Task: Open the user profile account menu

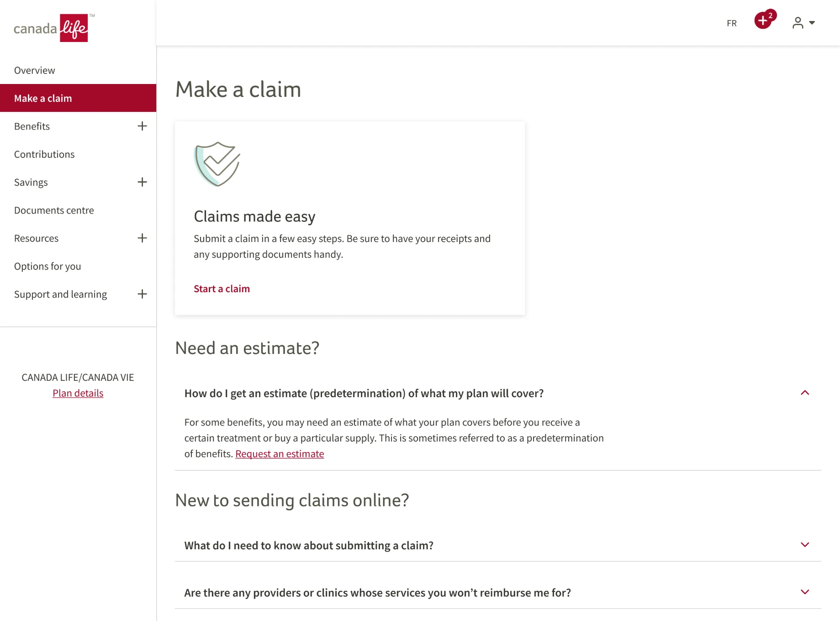Action: tap(803, 23)
